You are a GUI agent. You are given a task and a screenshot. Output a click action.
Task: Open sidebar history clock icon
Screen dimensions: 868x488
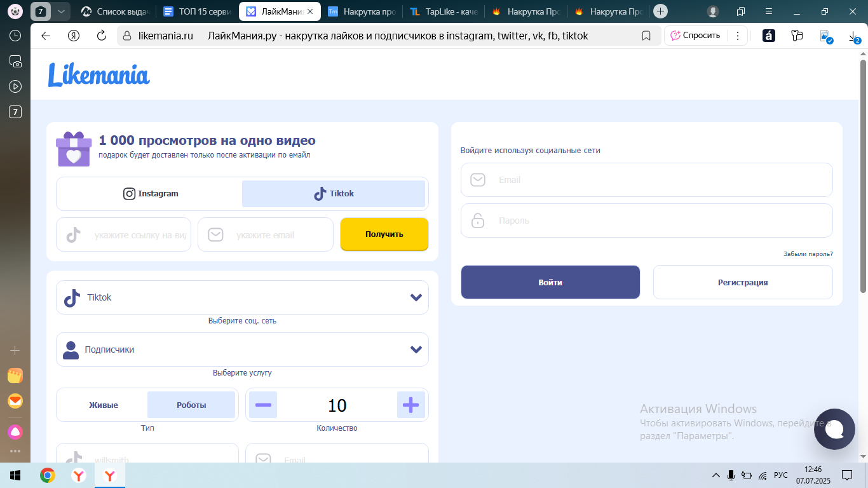click(15, 36)
